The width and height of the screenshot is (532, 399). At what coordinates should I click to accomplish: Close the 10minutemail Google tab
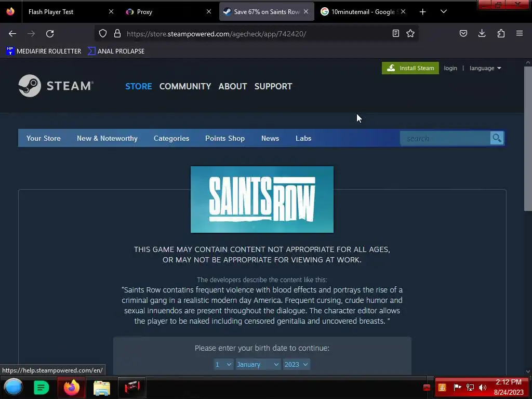point(403,11)
